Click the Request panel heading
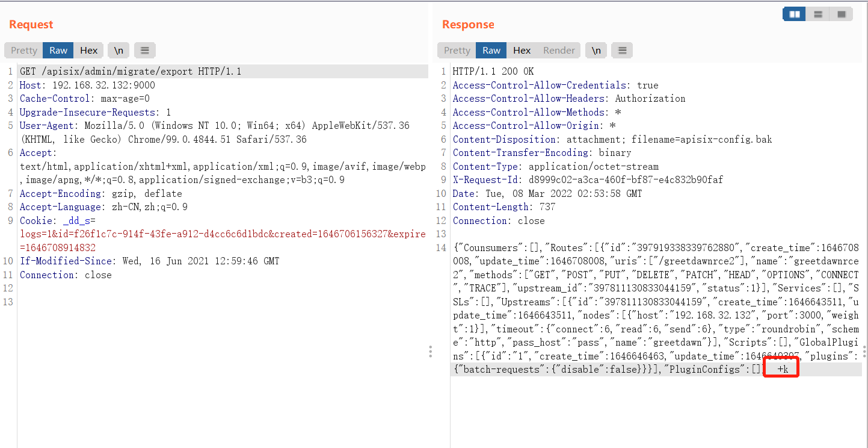868x448 pixels. pyautogui.click(x=31, y=25)
